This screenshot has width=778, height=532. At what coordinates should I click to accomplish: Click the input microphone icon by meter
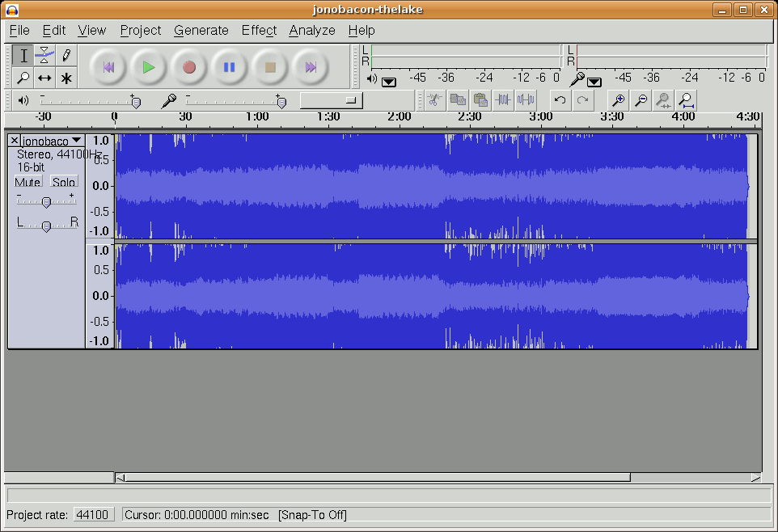click(x=577, y=79)
